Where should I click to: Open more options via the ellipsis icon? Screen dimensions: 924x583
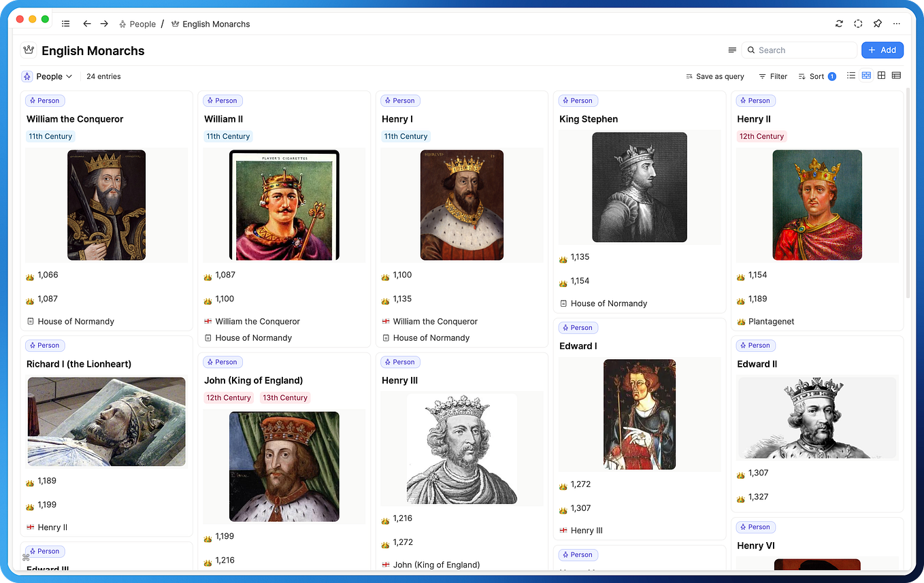(896, 23)
